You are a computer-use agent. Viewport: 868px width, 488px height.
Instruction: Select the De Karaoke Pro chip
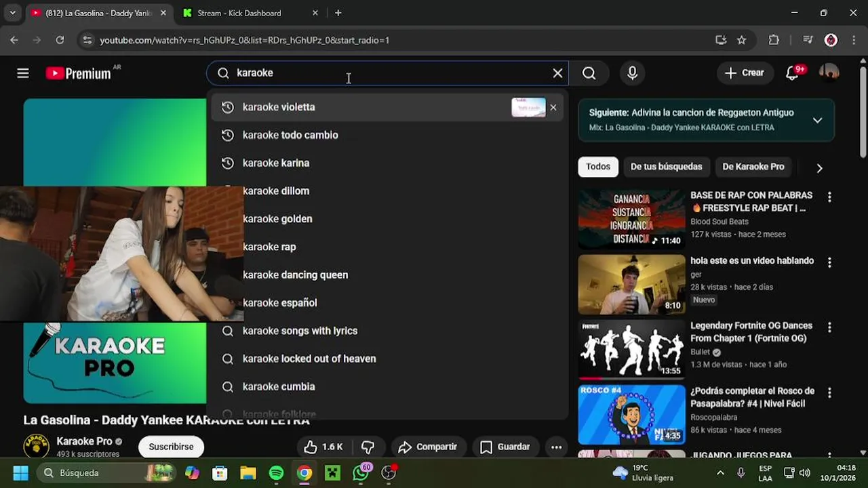pos(753,167)
